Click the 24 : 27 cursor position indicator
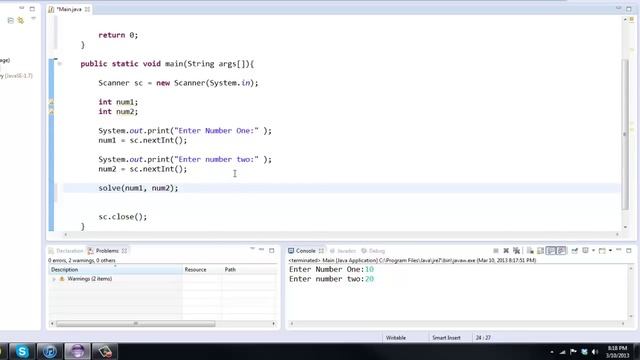The image size is (640, 360). [x=483, y=338]
